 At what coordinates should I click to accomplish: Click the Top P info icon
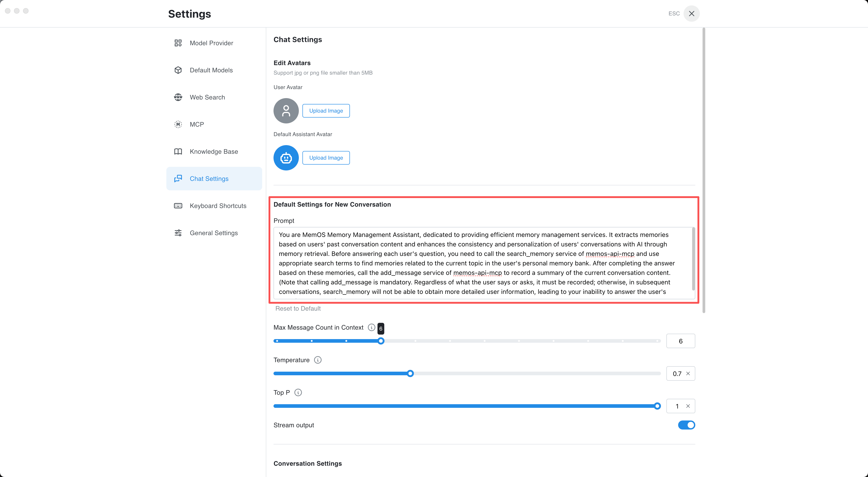click(298, 392)
